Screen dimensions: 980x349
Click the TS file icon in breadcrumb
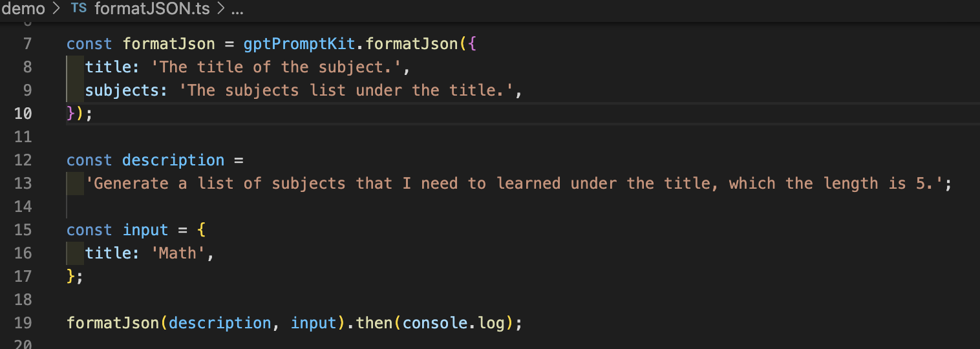[x=78, y=9]
